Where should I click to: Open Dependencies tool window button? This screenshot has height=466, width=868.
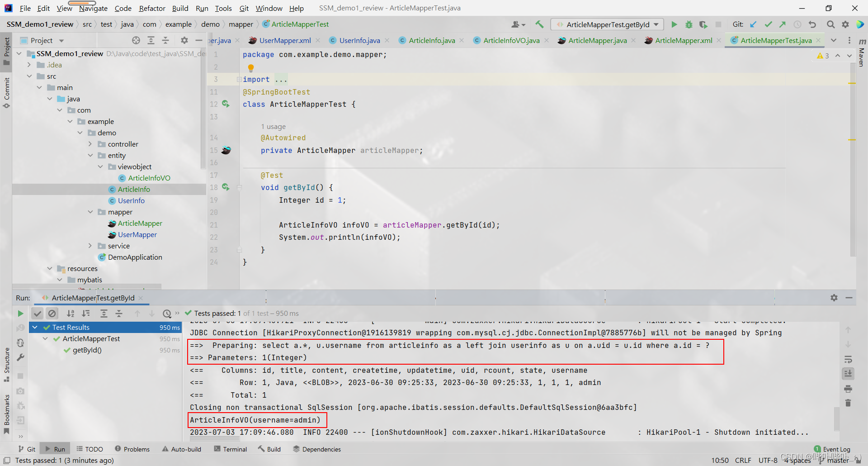click(317, 449)
